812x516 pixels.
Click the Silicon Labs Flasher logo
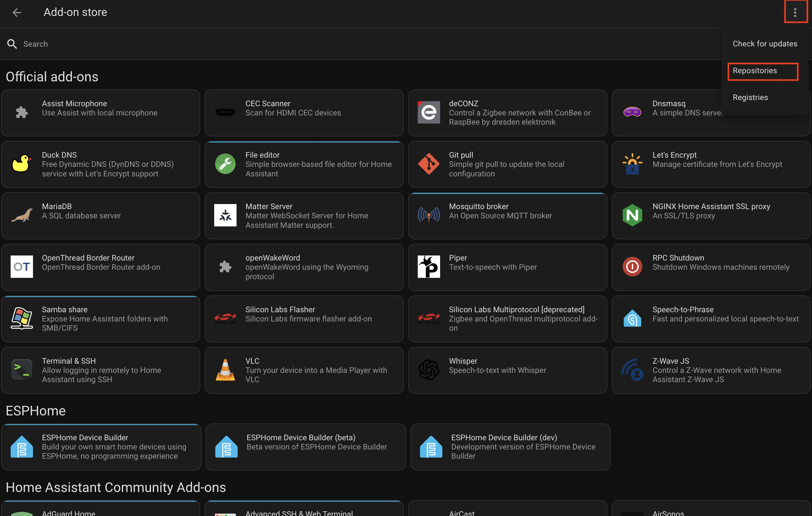click(225, 318)
